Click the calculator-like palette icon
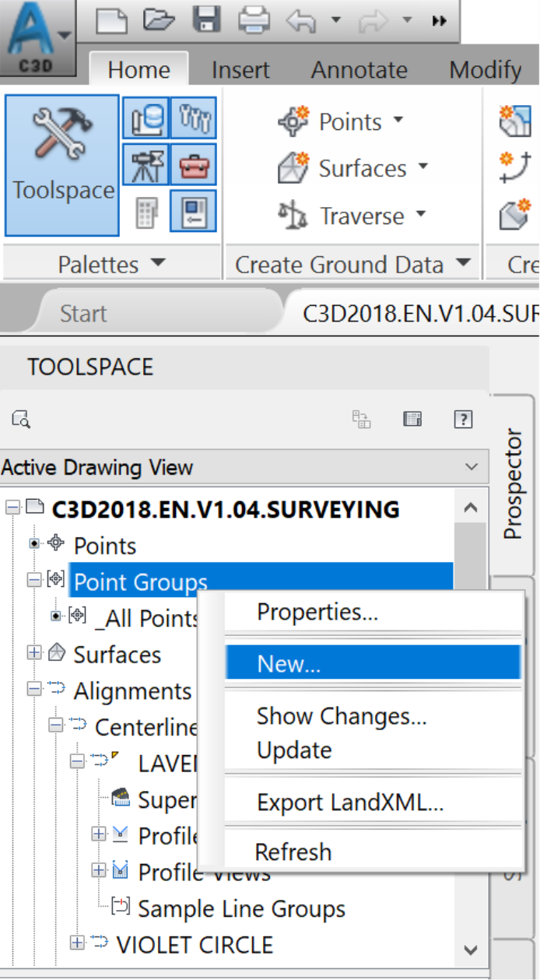 coord(146,211)
